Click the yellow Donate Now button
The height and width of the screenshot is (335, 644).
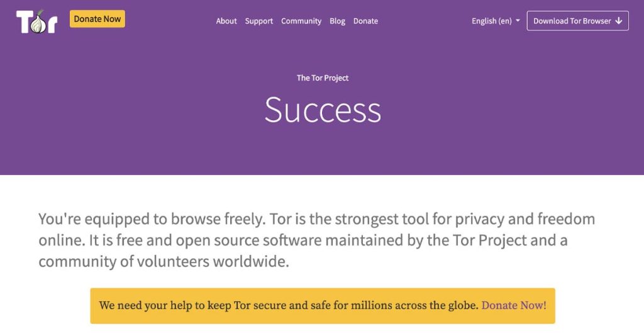97,19
